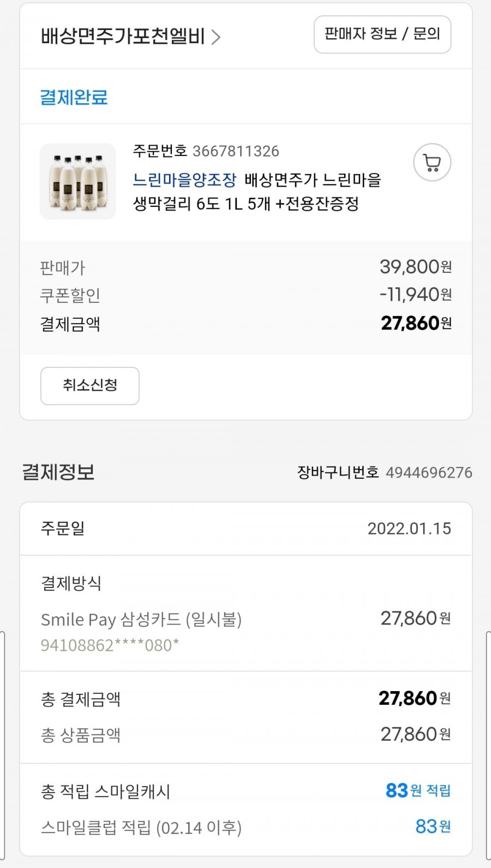Tap the 쿠폰할인 discount row
Screen dimensions: 491x868
[x=246, y=295]
